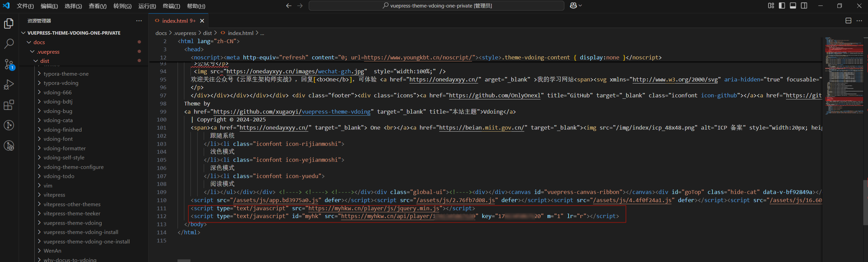This screenshot has width=868, height=262.
Task: Split the editor to the right
Action: coord(848,21)
